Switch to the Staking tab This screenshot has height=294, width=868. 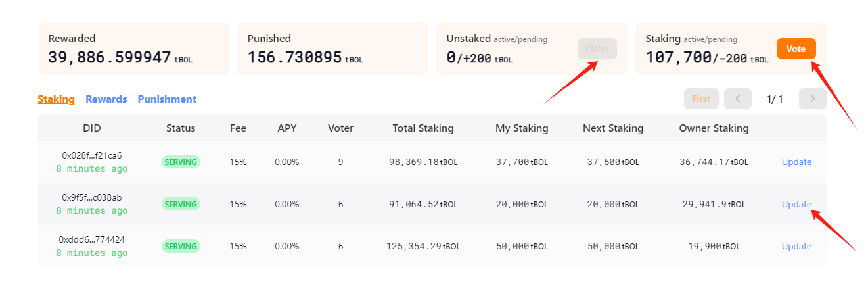56,99
